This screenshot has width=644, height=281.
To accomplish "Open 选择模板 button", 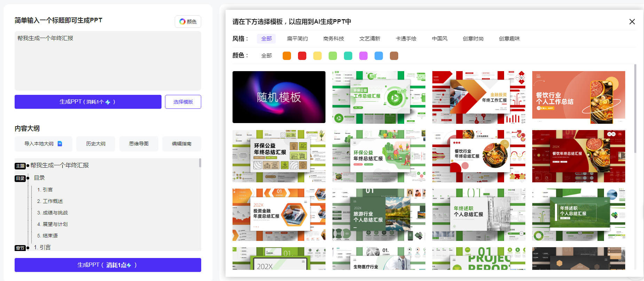I will click(183, 102).
